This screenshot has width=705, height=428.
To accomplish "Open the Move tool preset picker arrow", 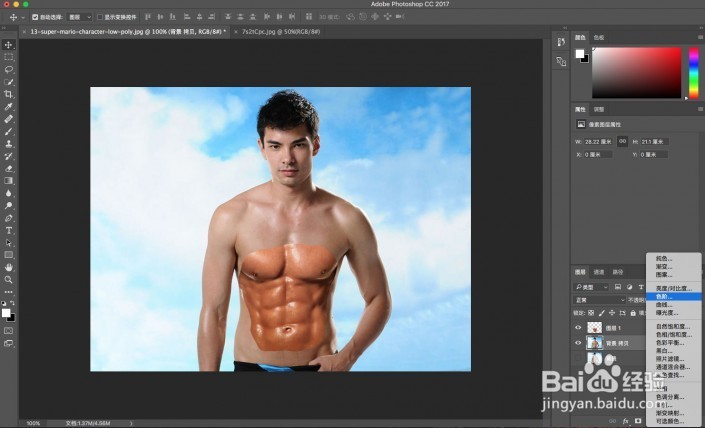I will click(x=23, y=18).
